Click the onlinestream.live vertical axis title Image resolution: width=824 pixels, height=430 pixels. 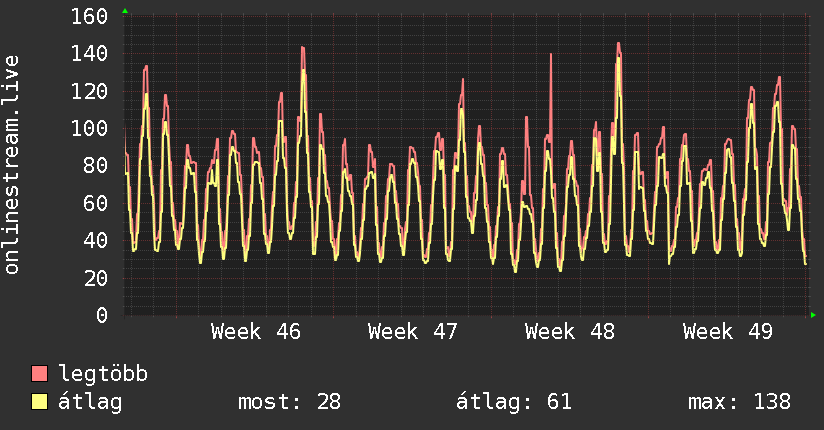click(11, 165)
